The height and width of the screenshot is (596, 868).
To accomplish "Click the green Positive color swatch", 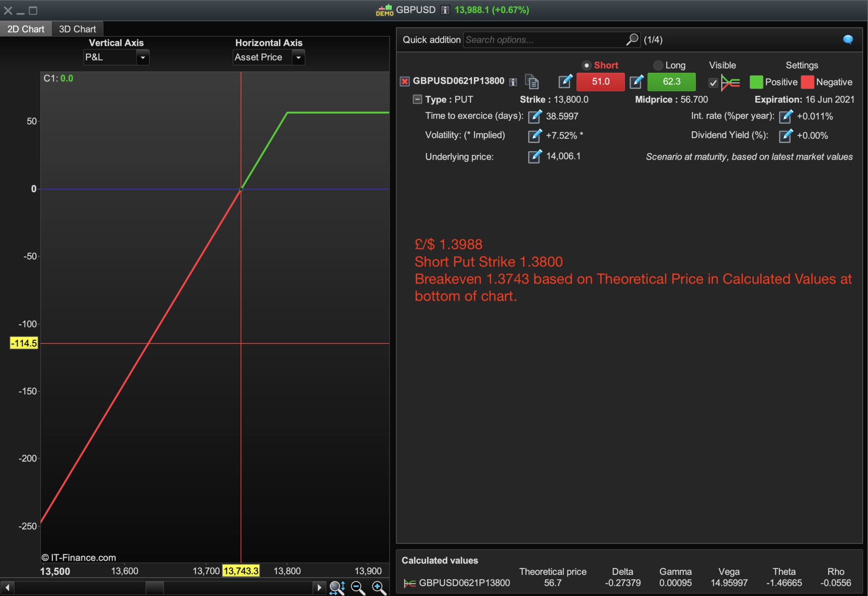I will (756, 82).
